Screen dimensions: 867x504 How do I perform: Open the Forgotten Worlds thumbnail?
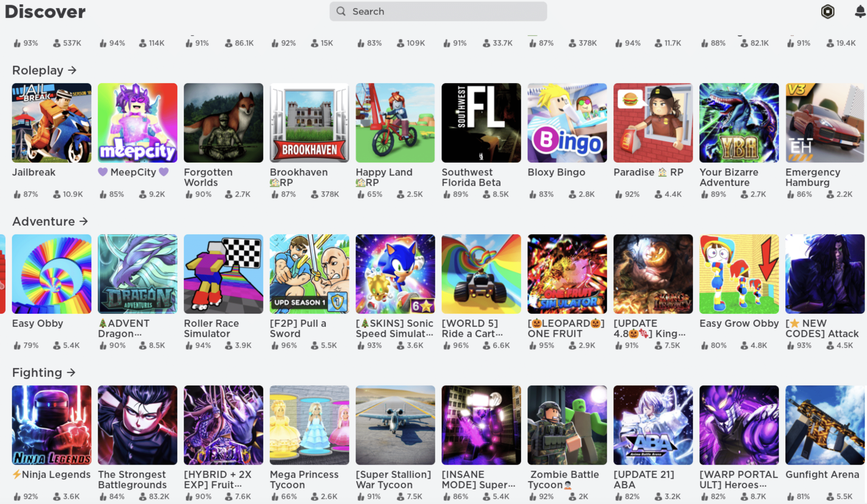point(224,123)
